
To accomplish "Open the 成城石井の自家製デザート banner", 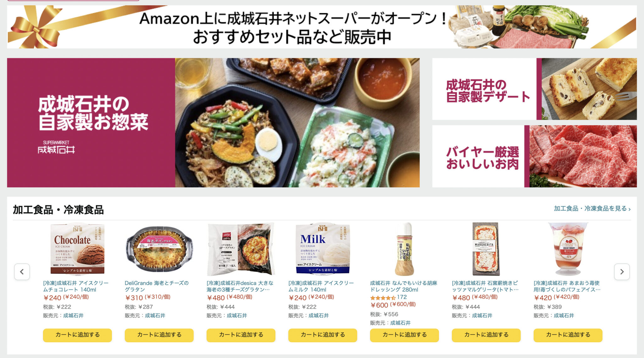I will coord(535,89).
